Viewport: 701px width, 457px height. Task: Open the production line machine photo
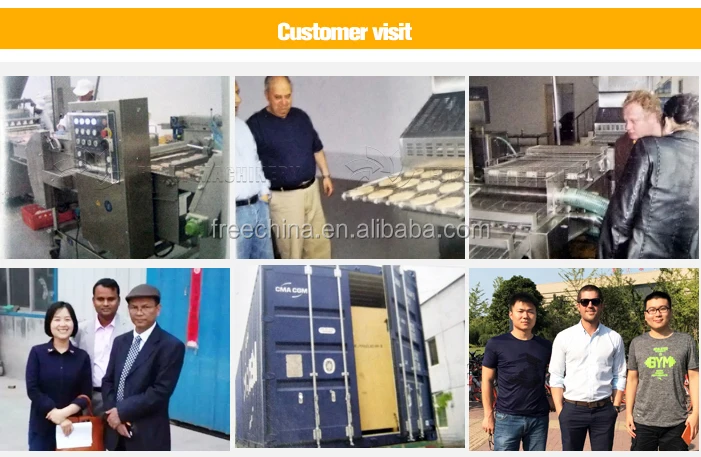pos(117,167)
